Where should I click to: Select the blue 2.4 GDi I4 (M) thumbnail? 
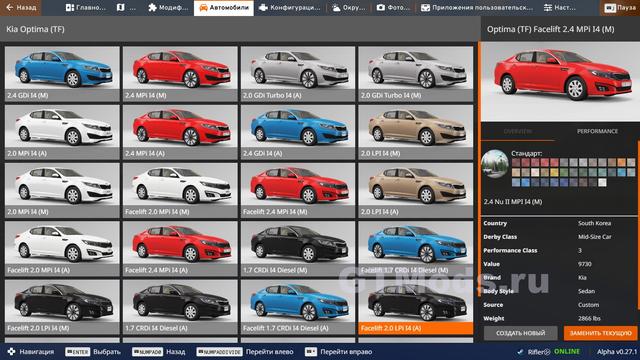pos(62,73)
